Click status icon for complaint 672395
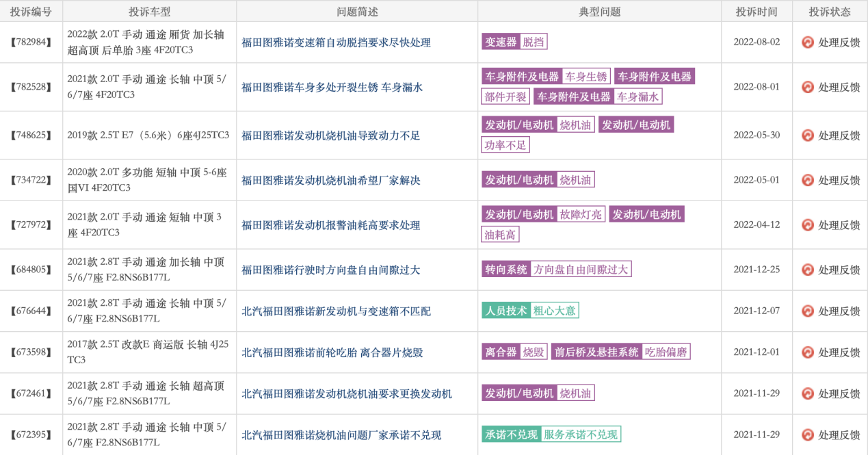Image resolution: width=868 pixels, height=455 pixels. (808, 434)
